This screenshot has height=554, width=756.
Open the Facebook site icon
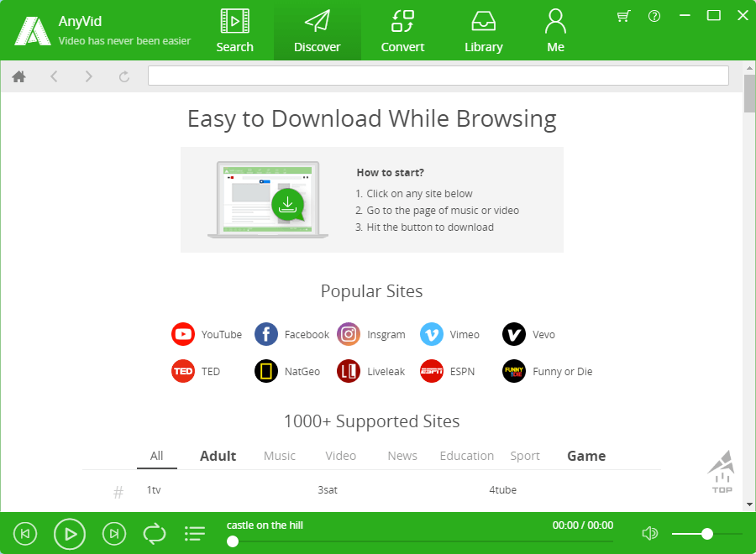click(x=266, y=334)
